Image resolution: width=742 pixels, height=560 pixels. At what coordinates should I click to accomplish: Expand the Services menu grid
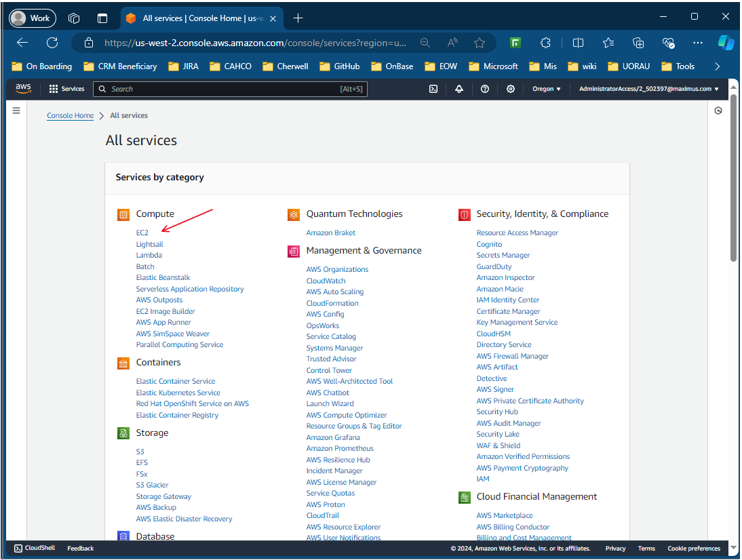(x=66, y=89)
